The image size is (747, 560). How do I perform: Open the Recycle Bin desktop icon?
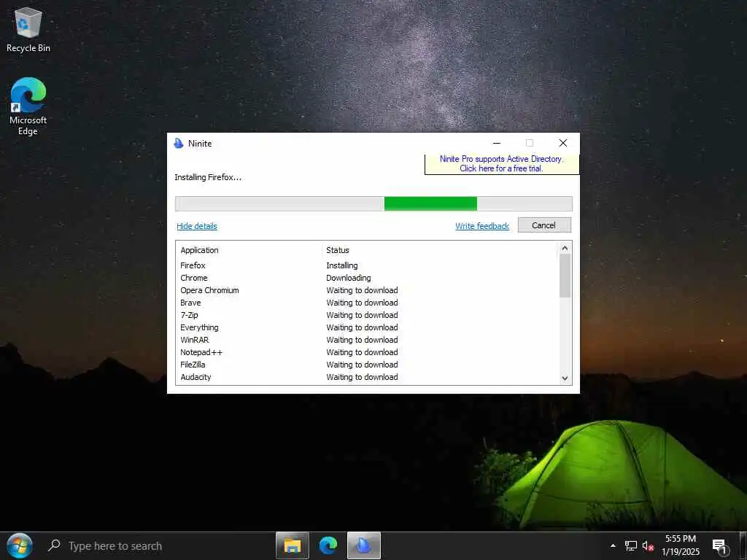pos(28,31)
